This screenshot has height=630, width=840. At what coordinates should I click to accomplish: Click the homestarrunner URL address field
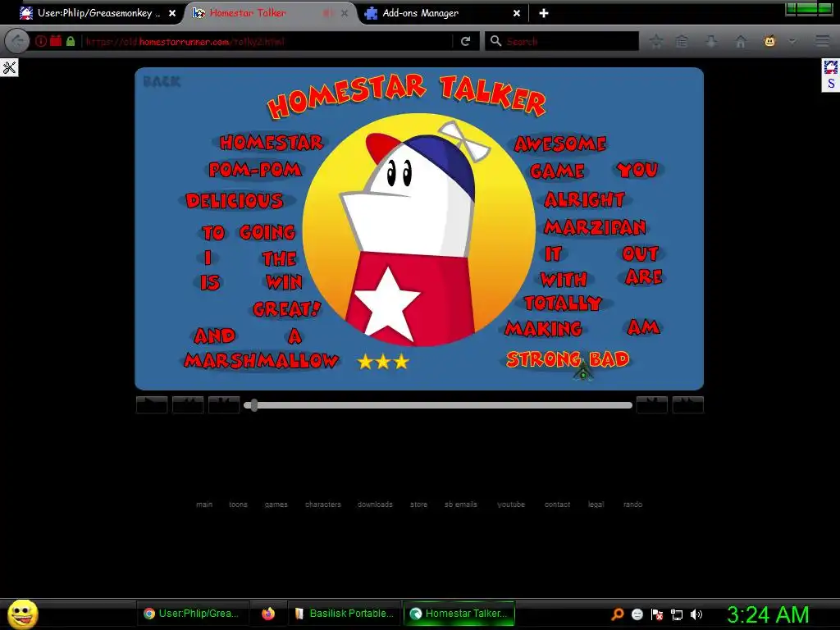point(267,41)
